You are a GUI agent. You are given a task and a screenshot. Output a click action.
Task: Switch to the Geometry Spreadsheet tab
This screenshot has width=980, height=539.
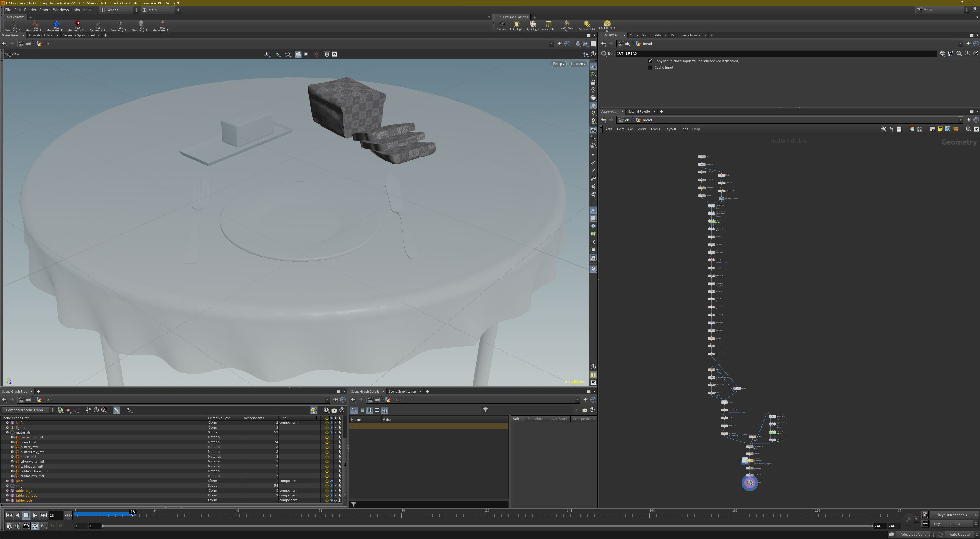tap(79, 35)
